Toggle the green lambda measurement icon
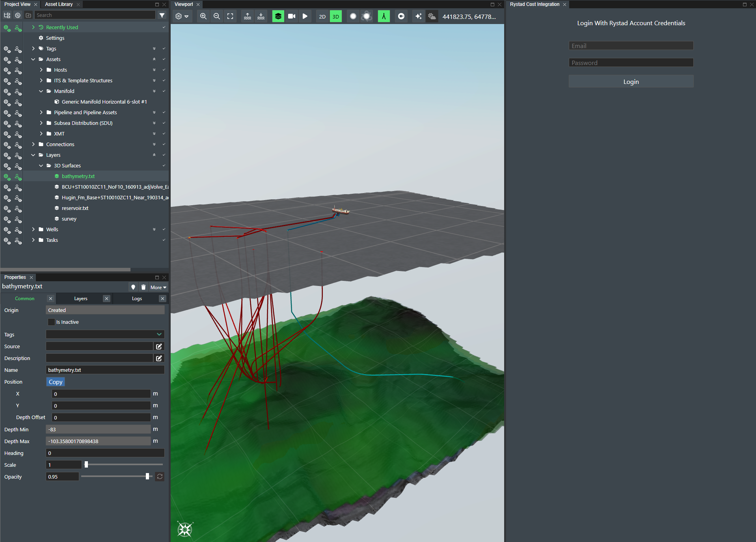The image size is (756, 542). pyautogui.click(x=384, y=17)
